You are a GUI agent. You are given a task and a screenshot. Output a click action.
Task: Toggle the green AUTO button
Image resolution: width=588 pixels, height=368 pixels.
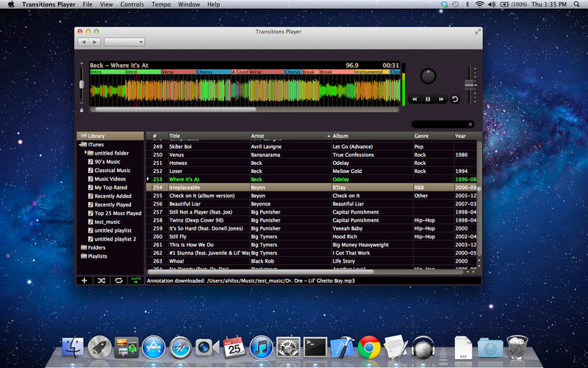coord(136,280)
